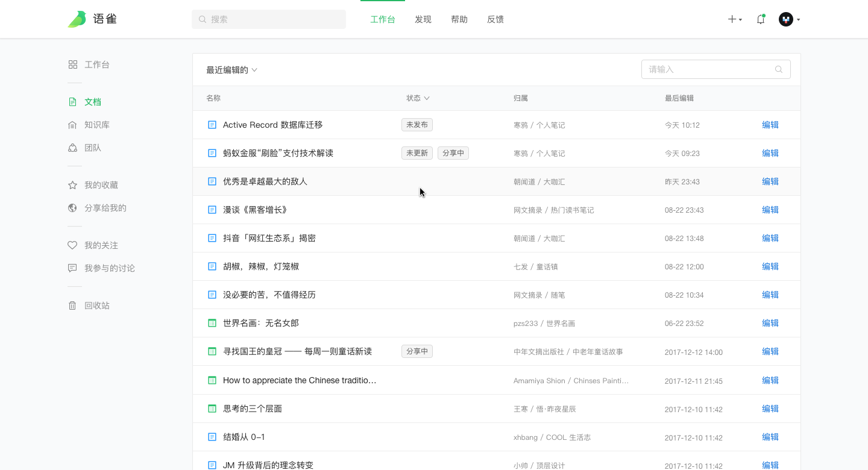Click the 我的收藏 star icon
The image size is (868, 470).
[x=72, y=185]
